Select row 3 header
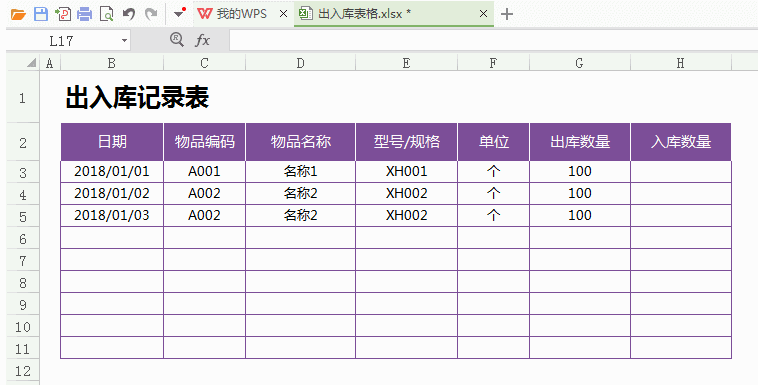This screenshot has width=758, height=385. pos(22,173)
